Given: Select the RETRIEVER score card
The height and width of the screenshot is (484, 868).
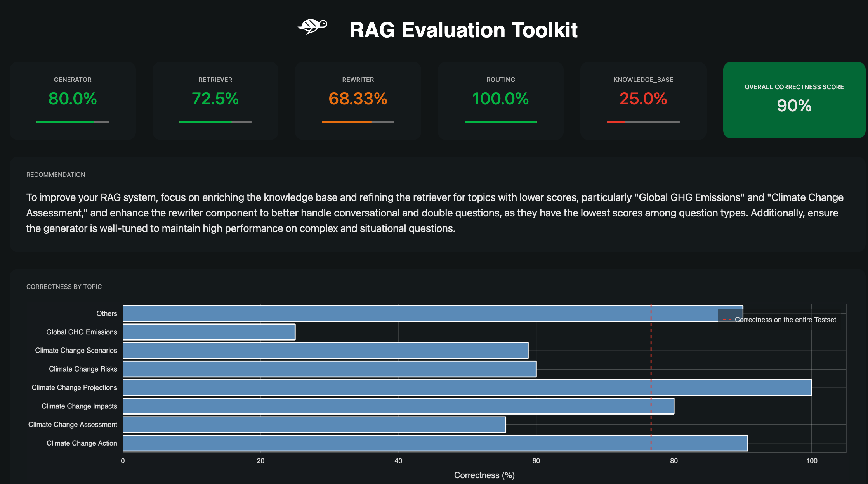Looking at the screenshot, I should click(215, 100).
